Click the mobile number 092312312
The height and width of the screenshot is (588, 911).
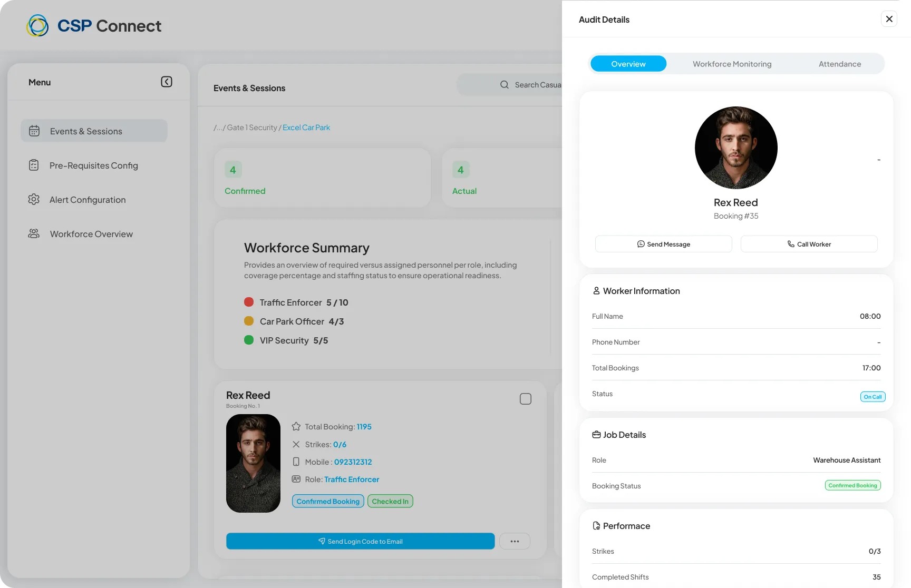click(x=353, y=462)
